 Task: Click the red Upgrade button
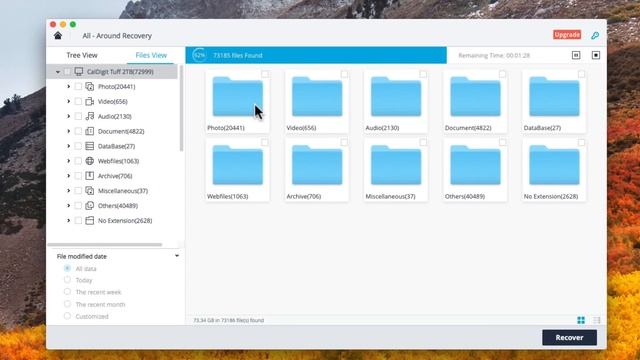click(567, 35)
